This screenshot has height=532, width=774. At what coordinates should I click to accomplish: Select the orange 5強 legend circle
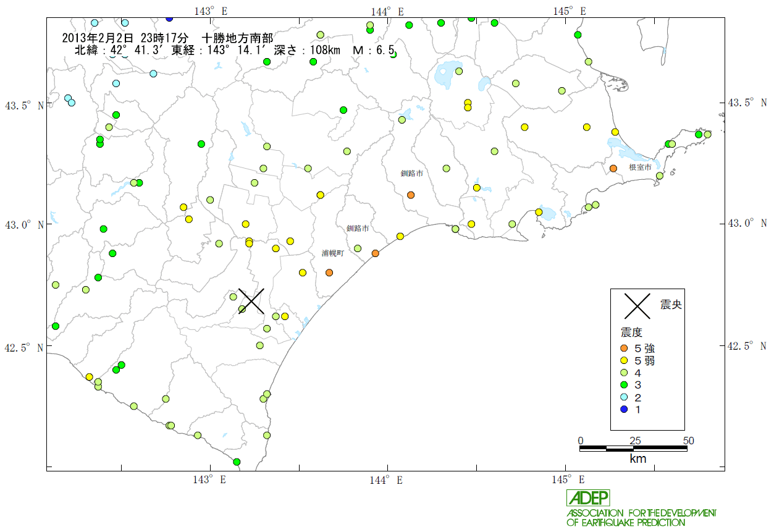pyautogui.click(x=623, y=348)
